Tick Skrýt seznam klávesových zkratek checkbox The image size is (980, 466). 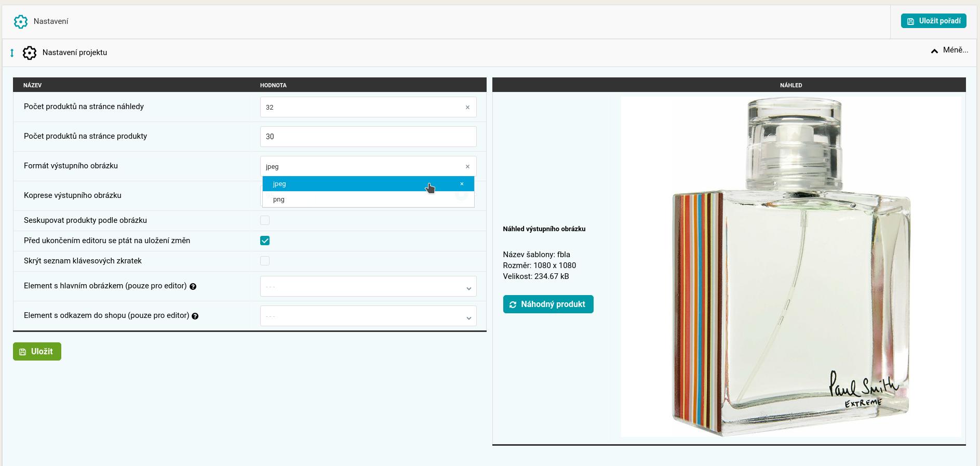click(x=265, y=261)
